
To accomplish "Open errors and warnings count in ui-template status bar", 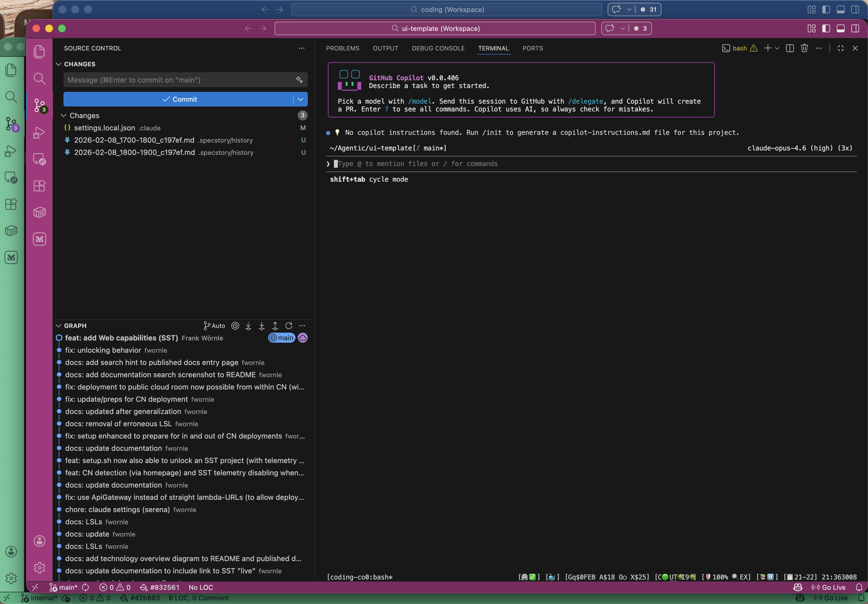I will pyautogui.click(x=115, y=587).
